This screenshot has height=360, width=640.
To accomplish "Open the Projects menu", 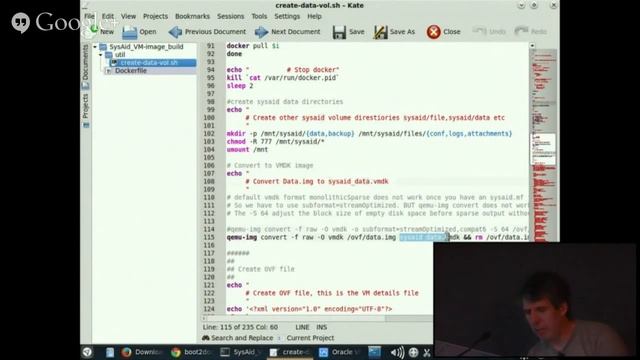I will click(155, 16).
